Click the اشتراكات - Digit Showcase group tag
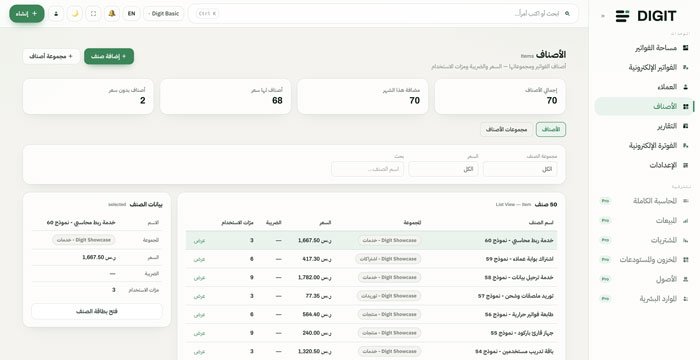 (388, 259)
